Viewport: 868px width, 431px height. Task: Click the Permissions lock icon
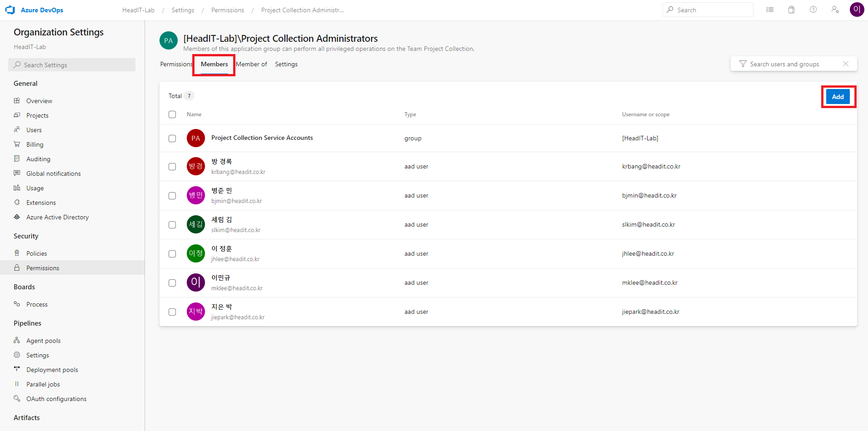click(x=17, y=268)
